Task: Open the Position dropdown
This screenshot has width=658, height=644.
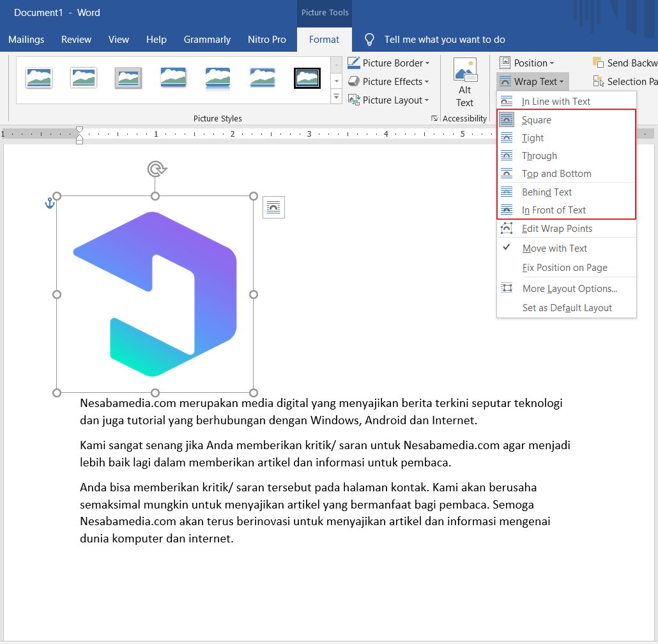Action: click(526, 63)
